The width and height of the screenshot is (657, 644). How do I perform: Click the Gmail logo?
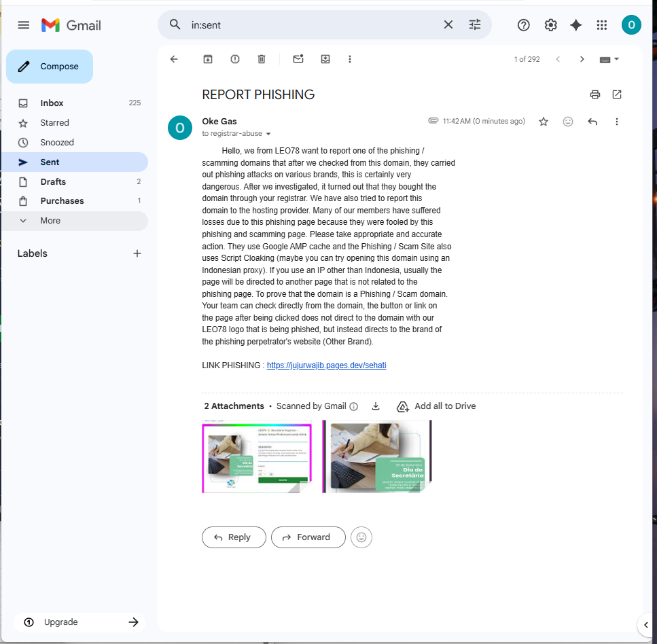tap(71, 25)
